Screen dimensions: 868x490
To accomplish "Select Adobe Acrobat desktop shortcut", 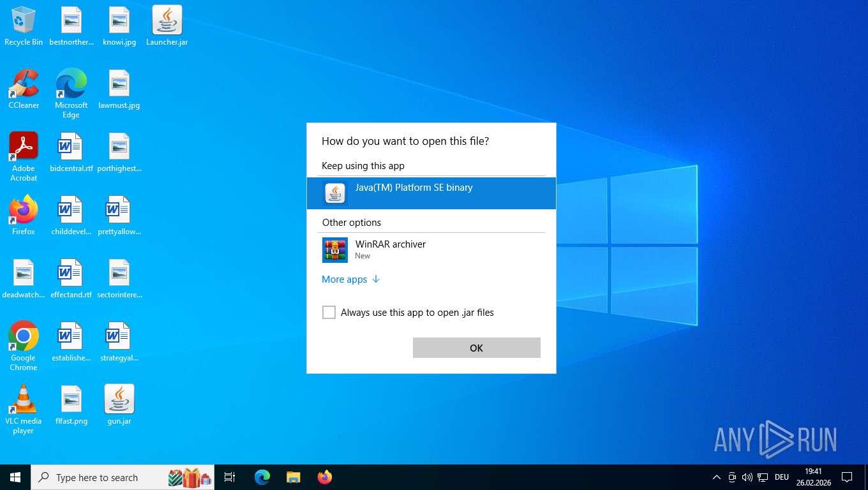I will (x=24, y=157).
